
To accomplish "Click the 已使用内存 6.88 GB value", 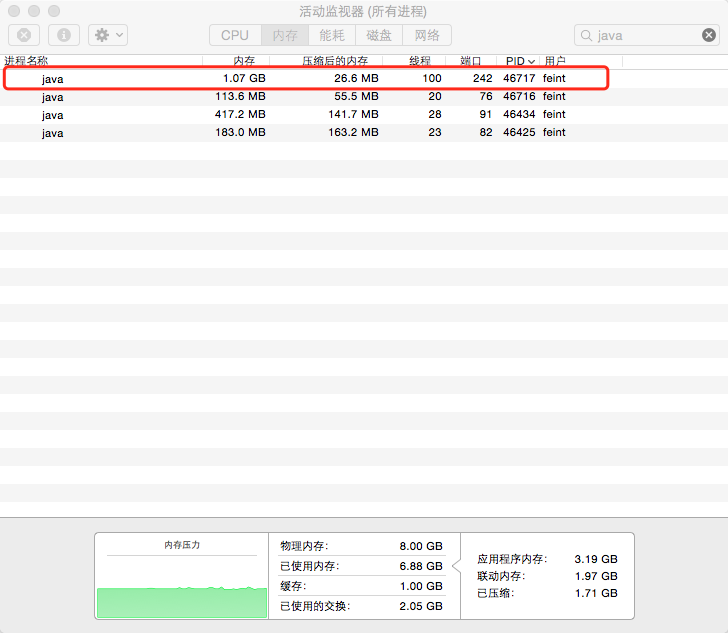I will pyautogui.click(x=421, y=566).
